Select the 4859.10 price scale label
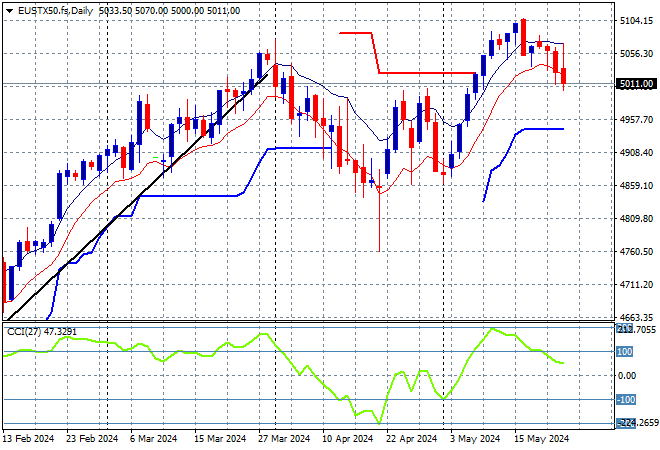The width and height of the screenshot is (660, 450). 637,186
